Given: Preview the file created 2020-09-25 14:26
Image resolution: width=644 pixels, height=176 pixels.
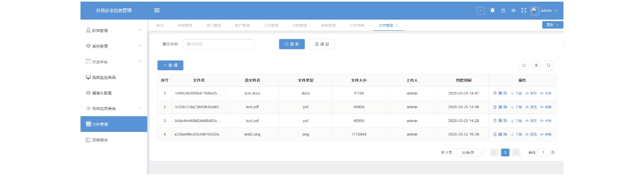Looking at the screenshot, I should [x=531, y=121].
